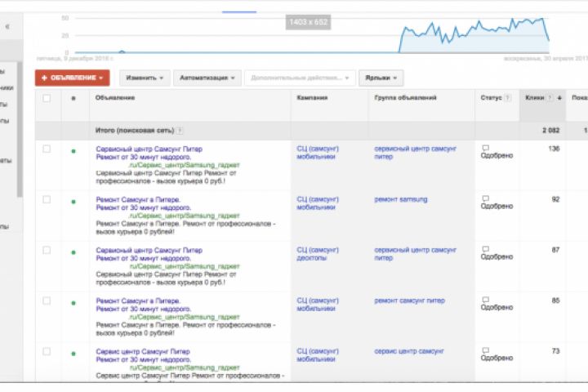Click the help icon next to Итого (поисковая сеть)
The width and height of the screenshot is (588, 392).
180,130
